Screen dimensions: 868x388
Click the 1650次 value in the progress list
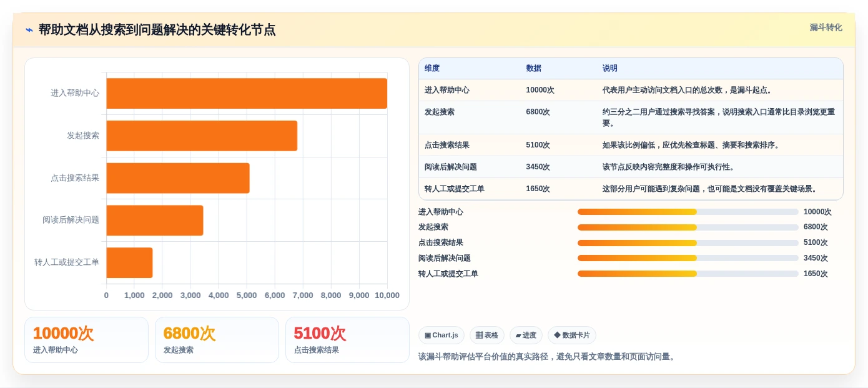[x=816, y=274]
